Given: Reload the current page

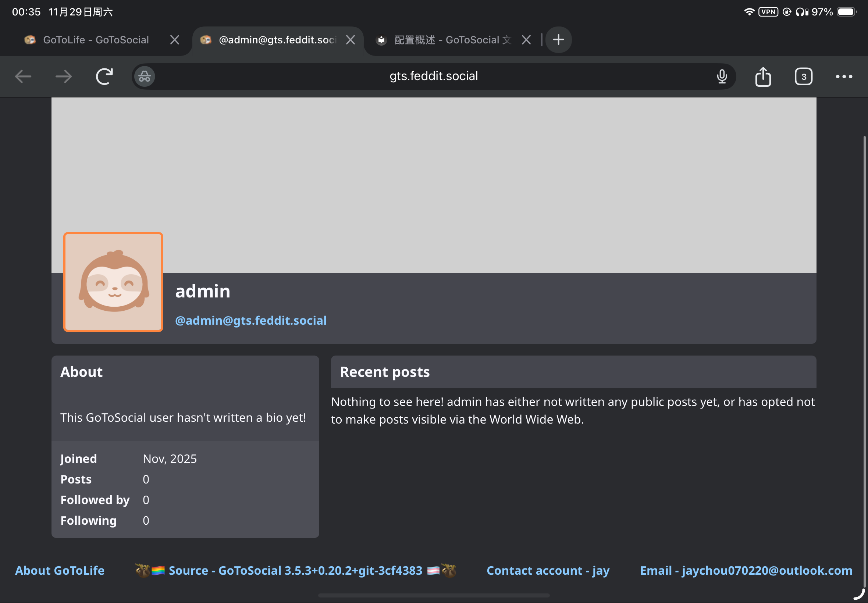Looking at the screenshot, I should coord(104,77).
